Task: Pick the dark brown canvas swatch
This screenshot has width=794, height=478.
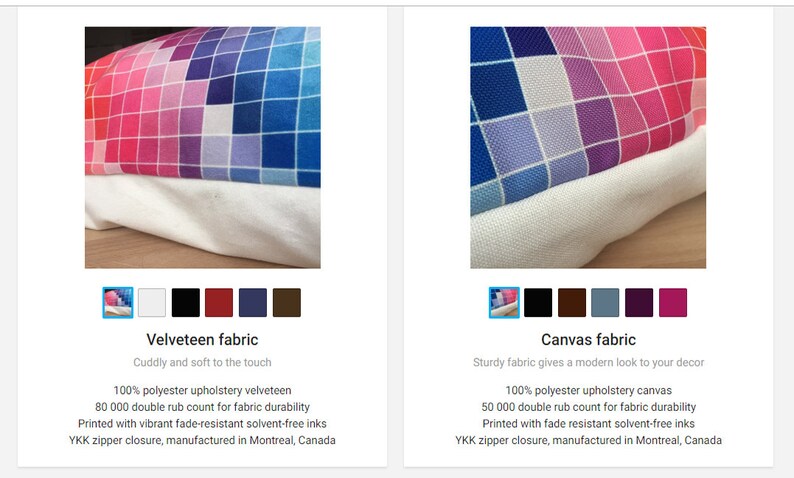Action: tap(572, 303)
